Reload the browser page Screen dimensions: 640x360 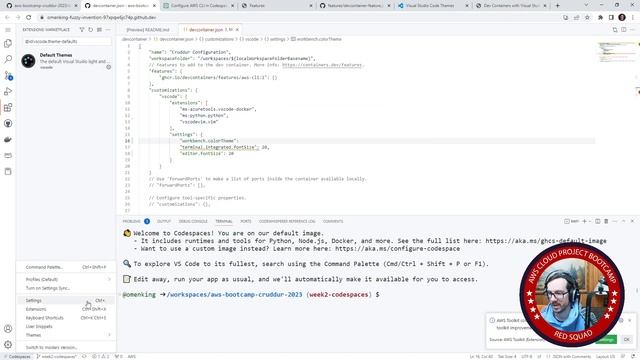28,18
